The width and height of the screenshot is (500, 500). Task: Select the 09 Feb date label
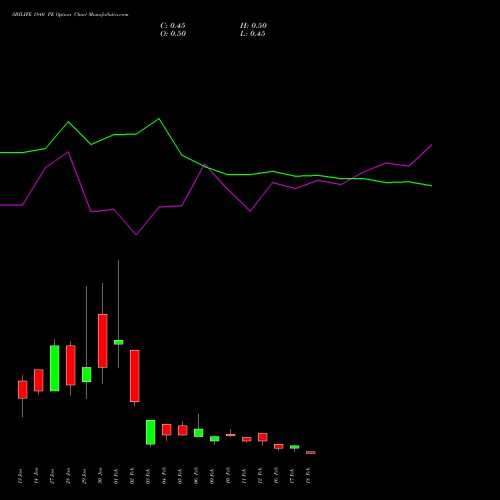212,476
